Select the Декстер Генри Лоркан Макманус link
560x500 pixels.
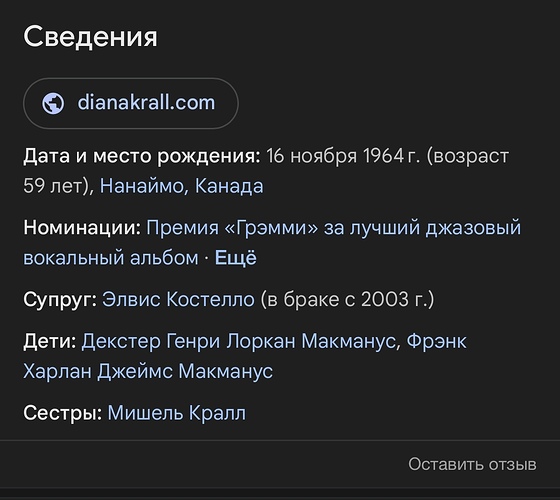[239, 341]
